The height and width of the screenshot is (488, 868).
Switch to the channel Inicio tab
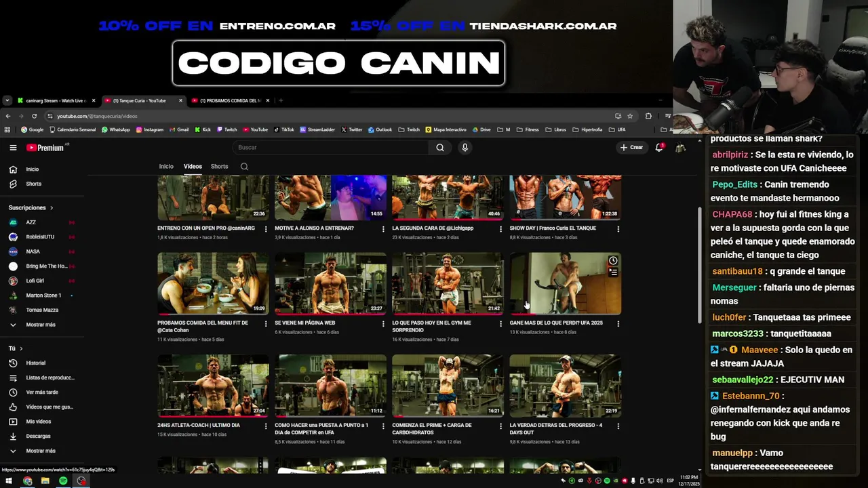166,166
